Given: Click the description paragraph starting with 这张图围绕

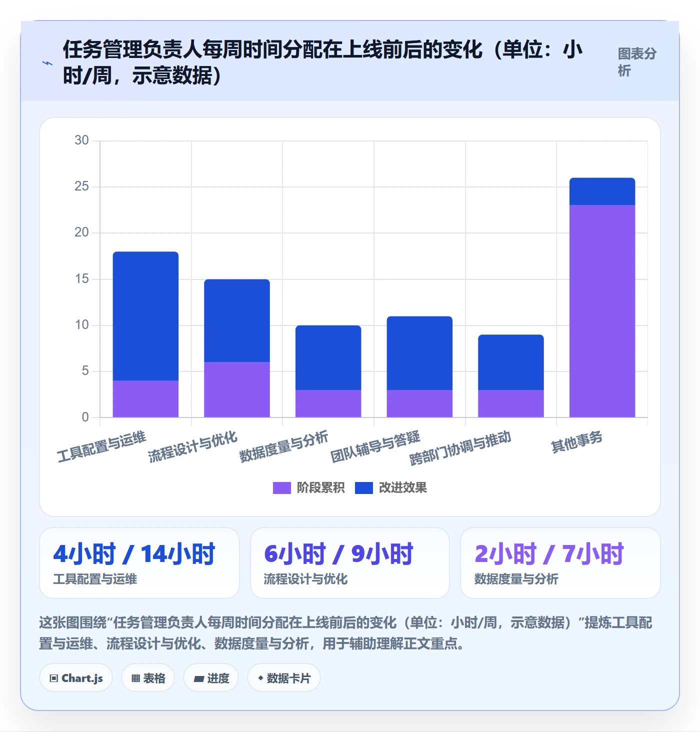Looking at the screenshot, I should (345, 632).
